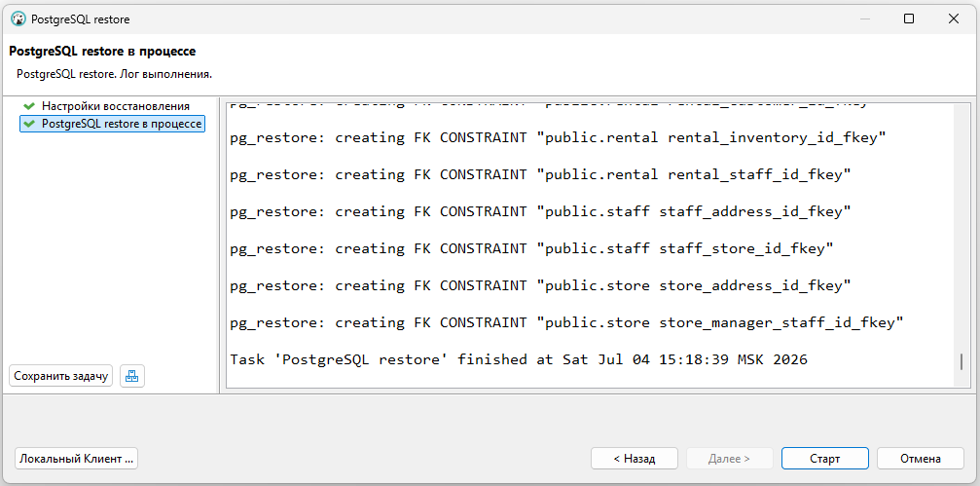Click the log line with rental_staff_id_fkey
Viewport: 980px width, 486px height.
pyautogui.click(x=541, y=174)
